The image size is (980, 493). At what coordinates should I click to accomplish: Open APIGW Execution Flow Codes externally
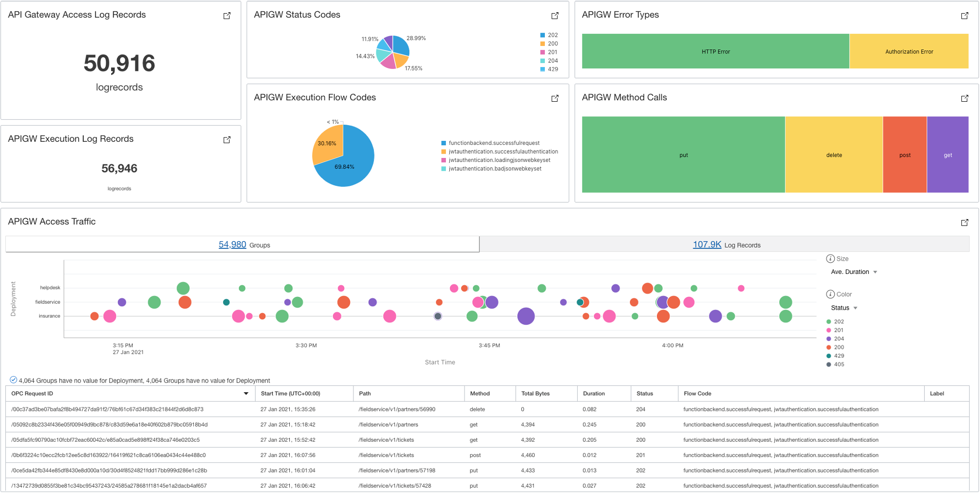coord(555,98)
